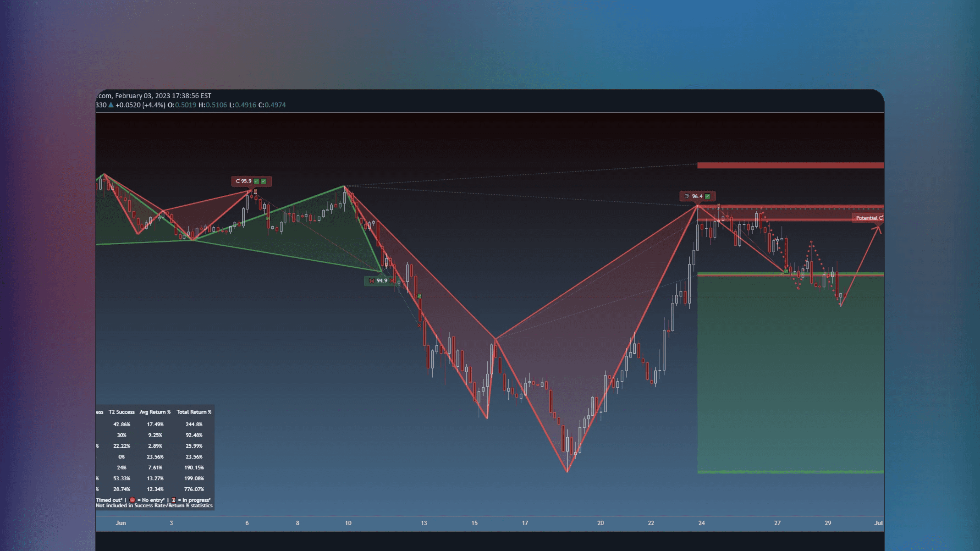Click the 'Total Return %' column header
Image resolution: width=980 pixels, height=551 pixels.
click(x=194, y=412)
